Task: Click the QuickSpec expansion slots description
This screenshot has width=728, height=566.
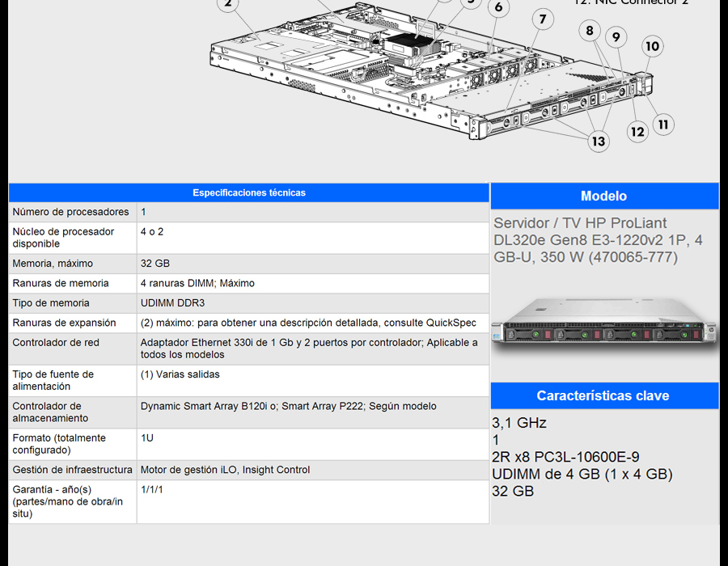Action: 308,323
